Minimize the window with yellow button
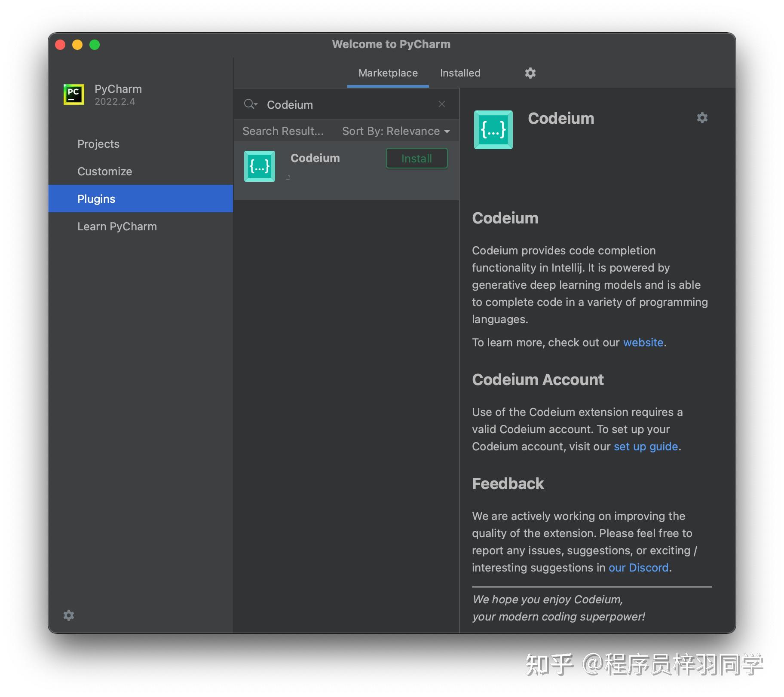Image resolution: width=784 pixels, height=697 pixels. 77,45
